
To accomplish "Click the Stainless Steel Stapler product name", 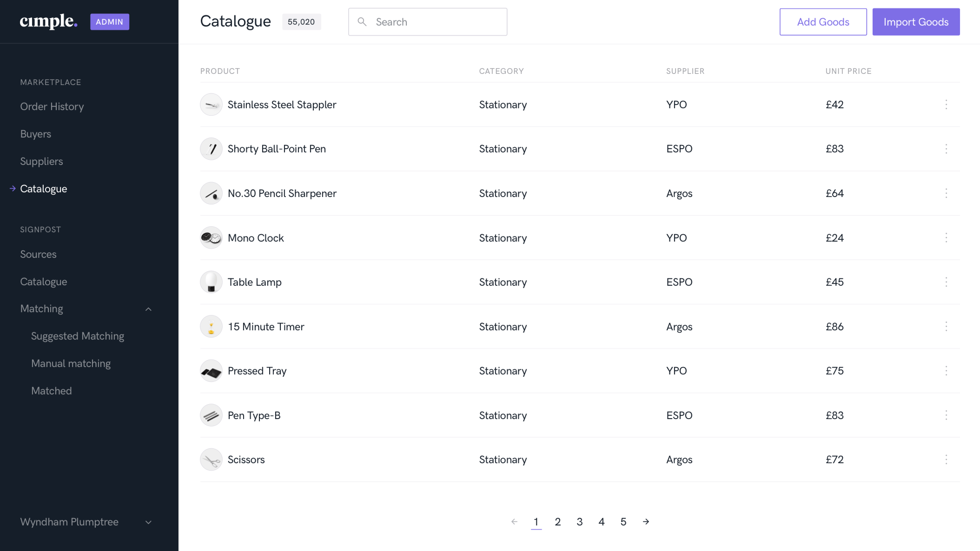I will (282, 105).
